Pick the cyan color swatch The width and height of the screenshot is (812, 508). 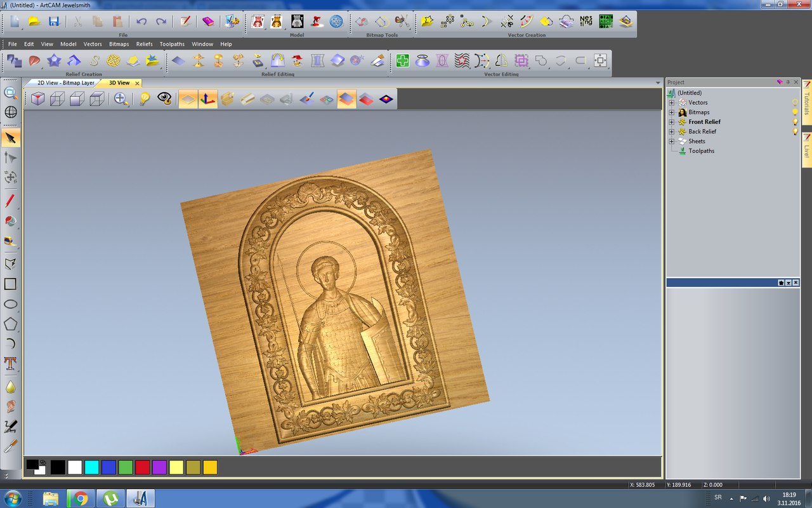(x=91, y=467)
